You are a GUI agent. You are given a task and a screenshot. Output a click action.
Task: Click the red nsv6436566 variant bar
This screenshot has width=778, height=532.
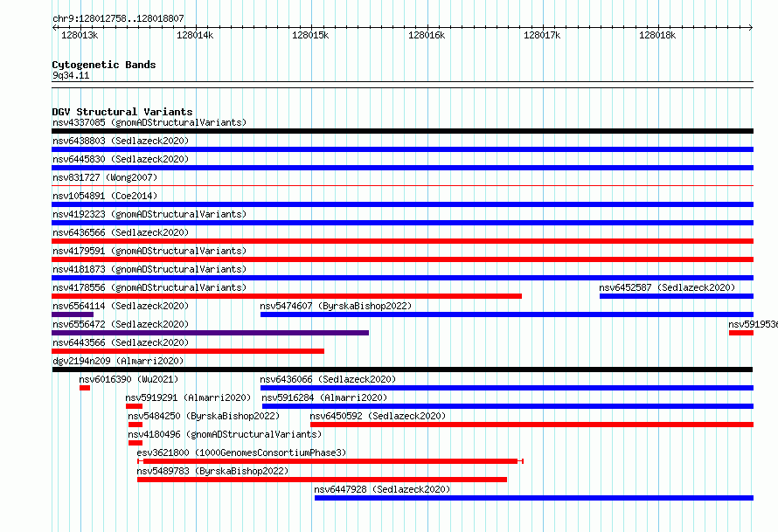tap(402, 241)
